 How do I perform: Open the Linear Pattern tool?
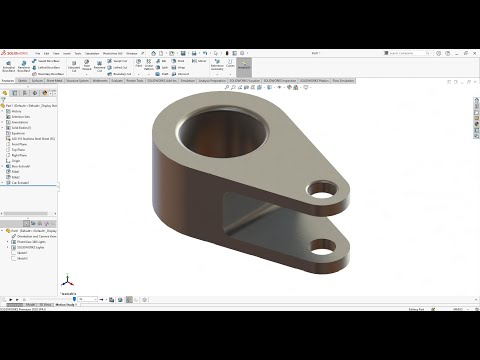coord(149,64)
